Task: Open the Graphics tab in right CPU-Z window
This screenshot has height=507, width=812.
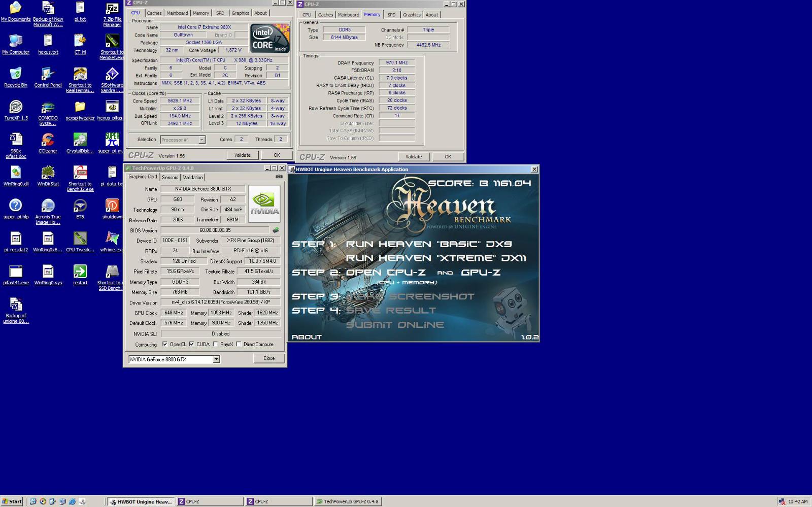Action: (412, 15)
